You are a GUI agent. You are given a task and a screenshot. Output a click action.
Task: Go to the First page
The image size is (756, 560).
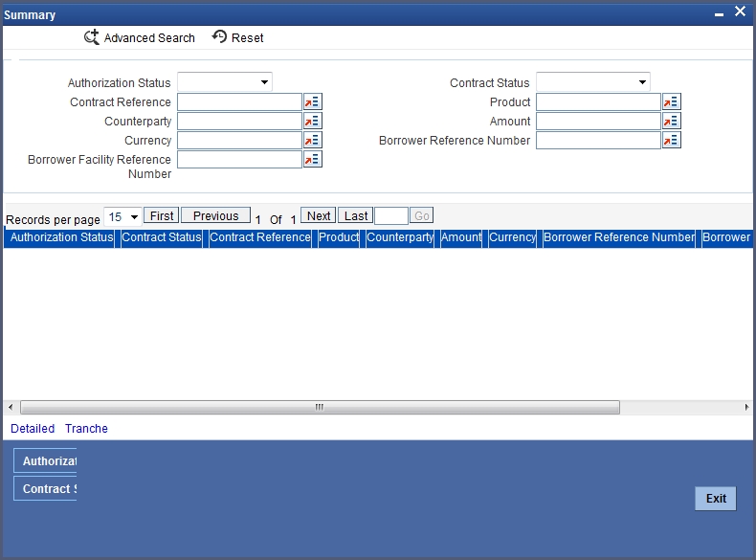point(162,215)
